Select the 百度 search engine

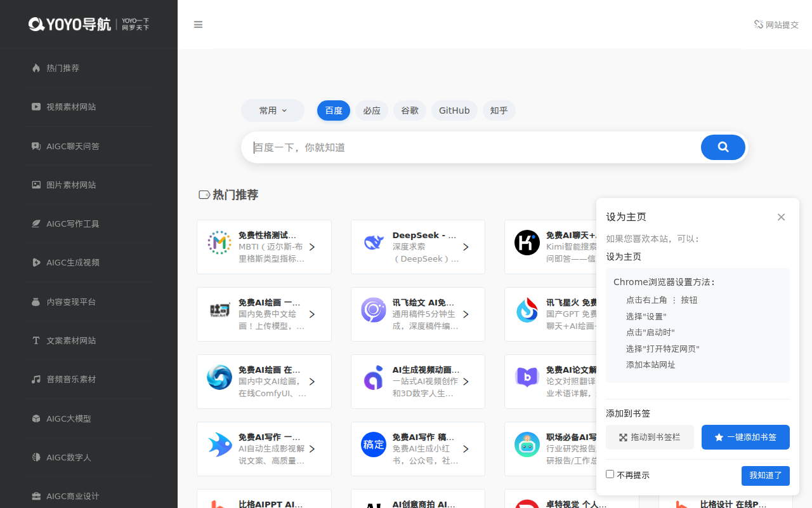pos(334,110)
